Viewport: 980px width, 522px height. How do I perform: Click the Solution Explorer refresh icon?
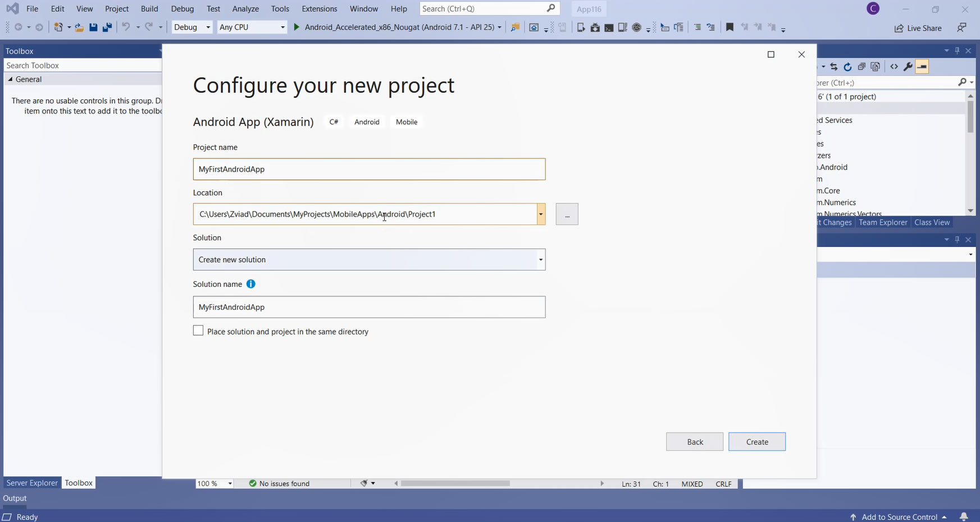[847, 67]
